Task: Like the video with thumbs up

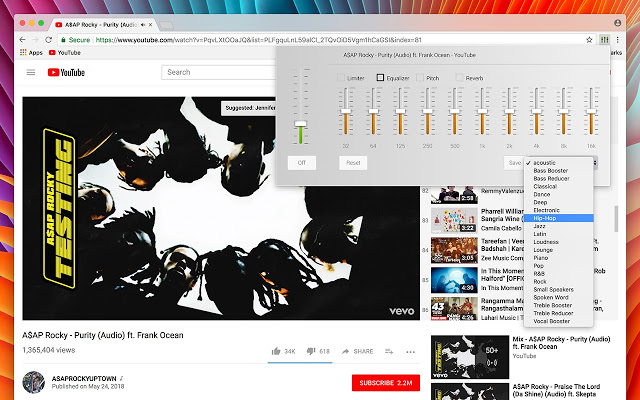Action: [276, 351]
